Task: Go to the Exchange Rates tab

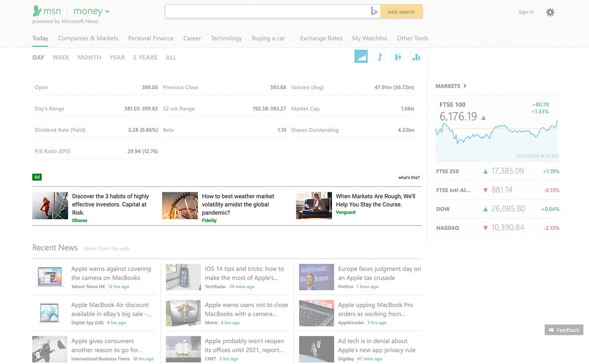Action: (x=321, y=38)
